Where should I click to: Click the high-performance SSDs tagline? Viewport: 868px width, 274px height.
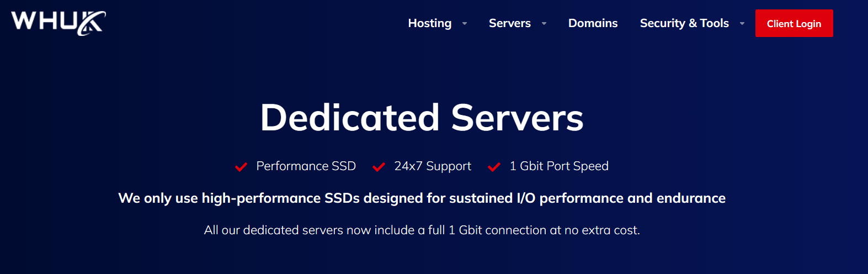pos(422,198)
